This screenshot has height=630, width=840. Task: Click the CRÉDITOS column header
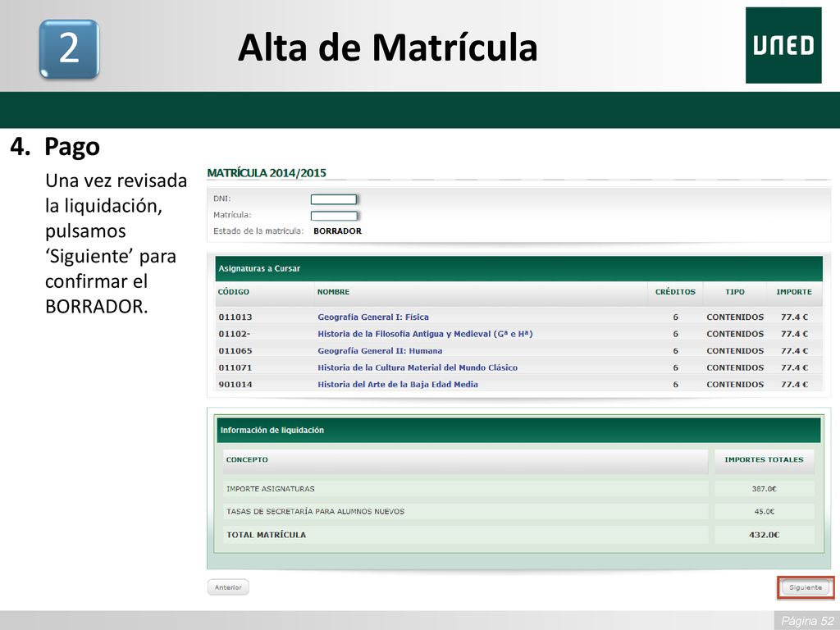tap(675, 292)
